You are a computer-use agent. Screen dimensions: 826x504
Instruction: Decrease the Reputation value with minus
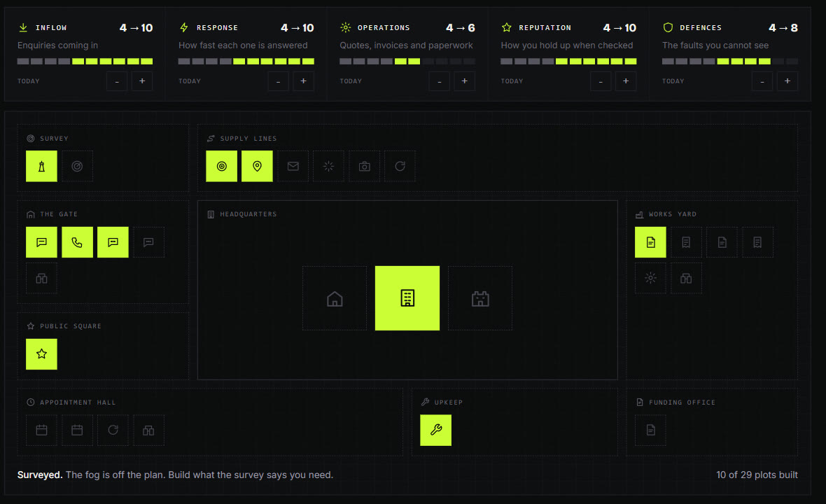click(x=601, y=81)
